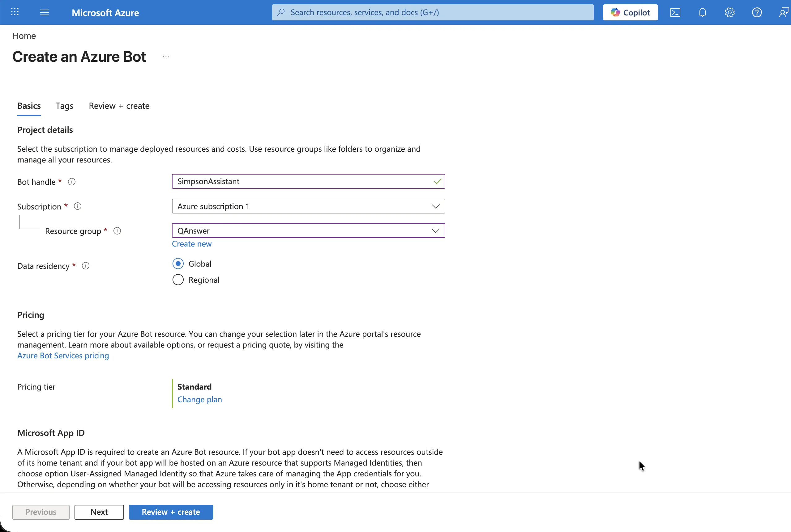The image size is (791, 532).
Task: Open the Resource group dropdown QAnswer
Action: (x=308, y=231)
